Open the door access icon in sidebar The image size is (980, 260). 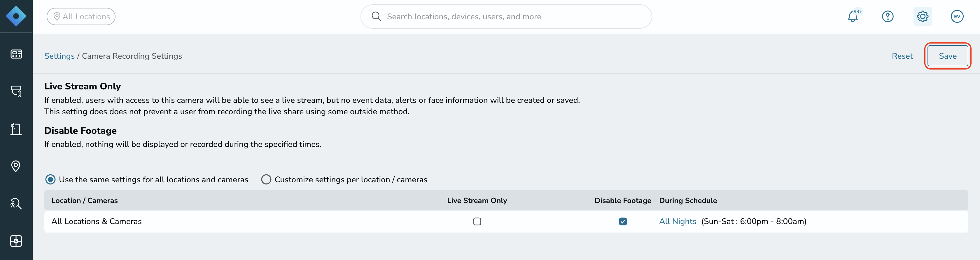[x=16, y=129]
